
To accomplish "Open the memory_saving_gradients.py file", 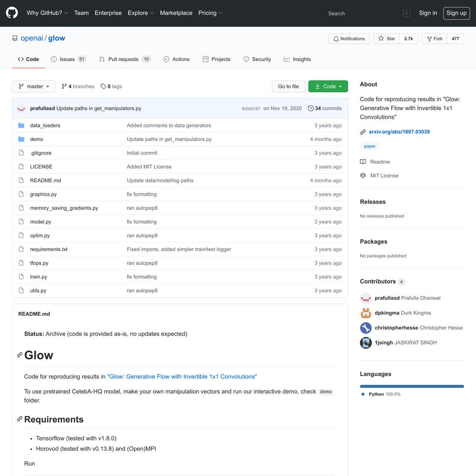I will click(64, 208).
